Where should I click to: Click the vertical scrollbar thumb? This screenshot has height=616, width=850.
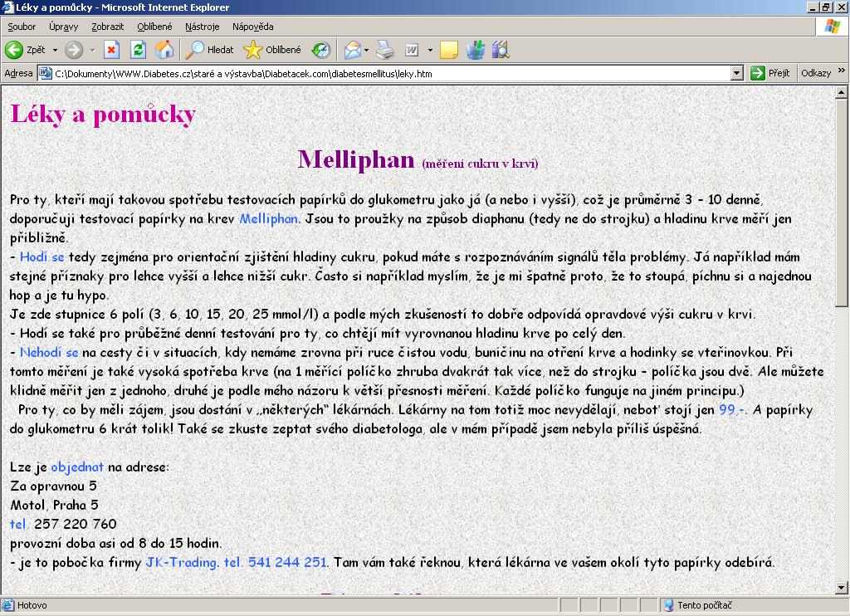pos(842,203)
